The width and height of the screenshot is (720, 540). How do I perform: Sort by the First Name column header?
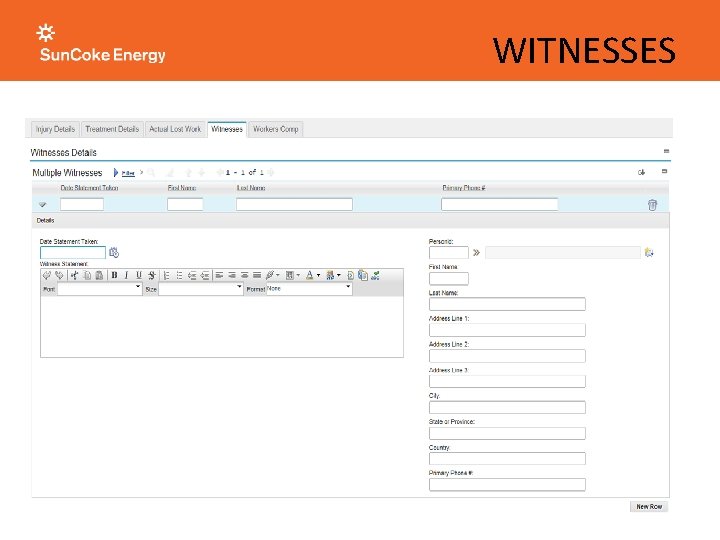coord(182,188)
